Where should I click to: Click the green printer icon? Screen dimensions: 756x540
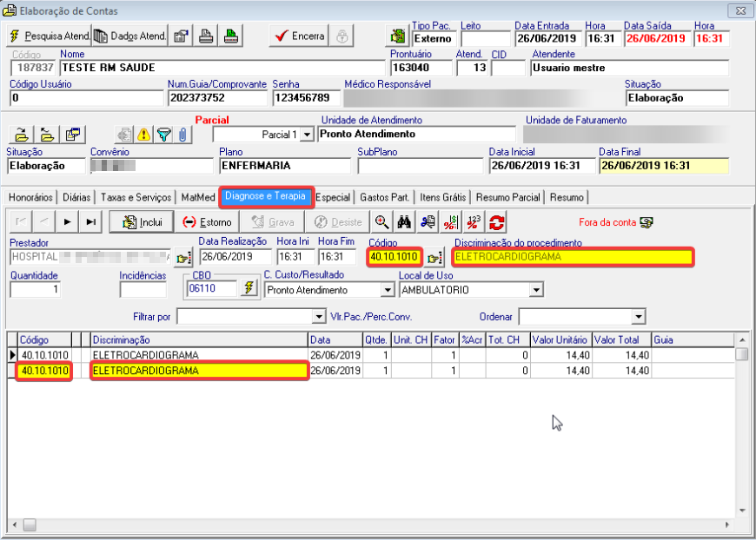tap(231, 36)
